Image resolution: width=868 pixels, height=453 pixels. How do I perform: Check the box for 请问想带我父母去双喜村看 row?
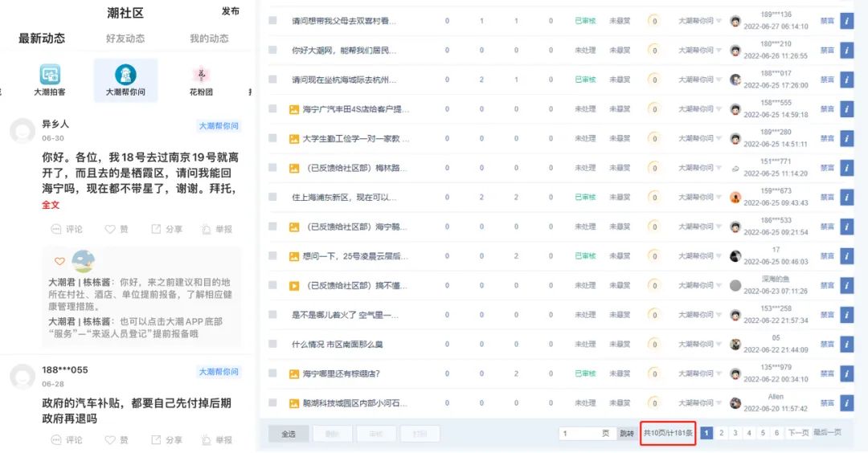click(273, 21)
